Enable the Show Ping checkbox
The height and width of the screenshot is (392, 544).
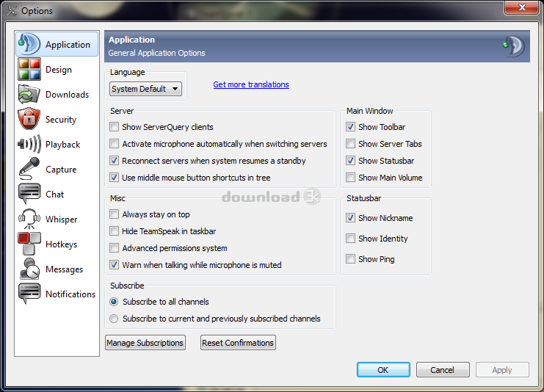click(x=351, y=259)
